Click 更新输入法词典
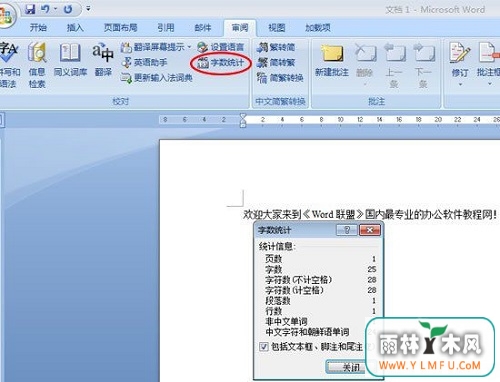 click(157, 78)
